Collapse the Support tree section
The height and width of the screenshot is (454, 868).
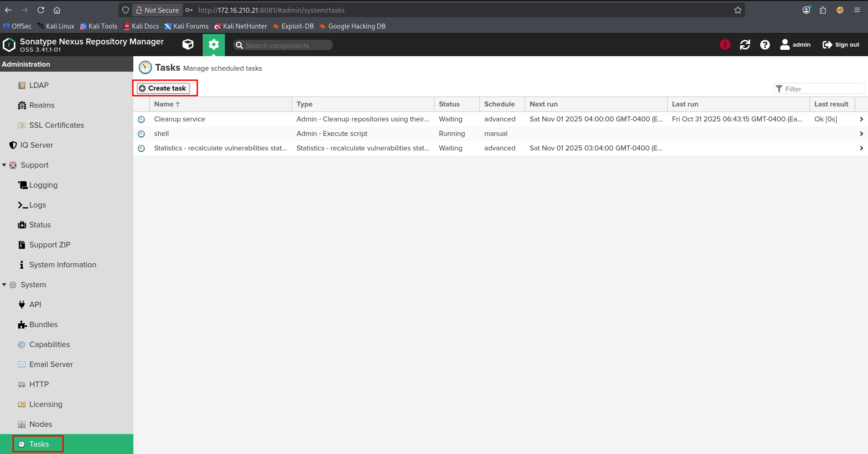click(x=5, y=165)
